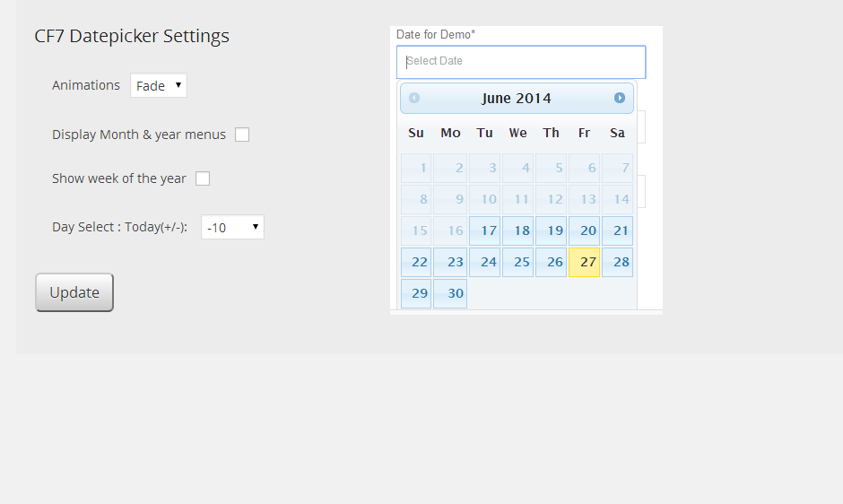The height and width of the screenshot is (504, 843).
Task: Pick date 25 in the calendar
Action: tap(517, 262)
